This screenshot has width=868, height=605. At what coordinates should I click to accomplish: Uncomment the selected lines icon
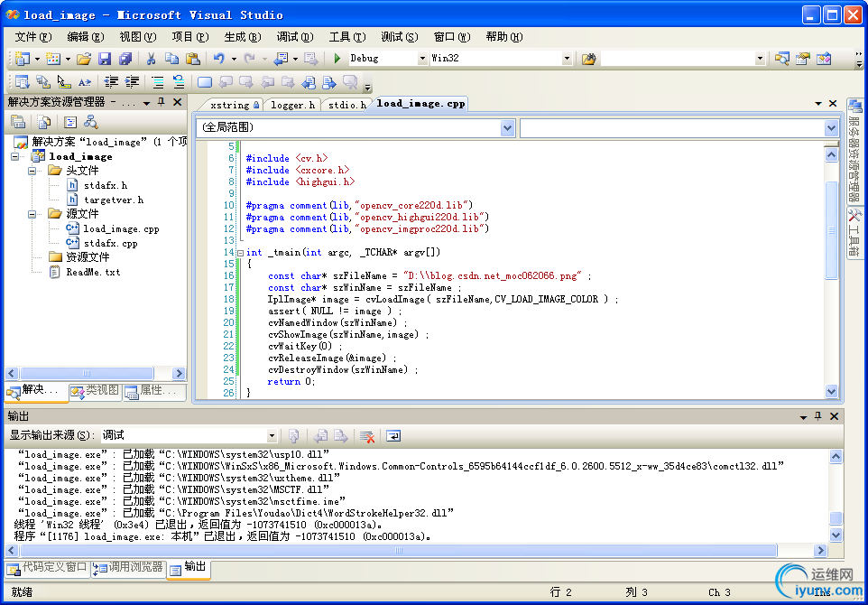[179, 82]
